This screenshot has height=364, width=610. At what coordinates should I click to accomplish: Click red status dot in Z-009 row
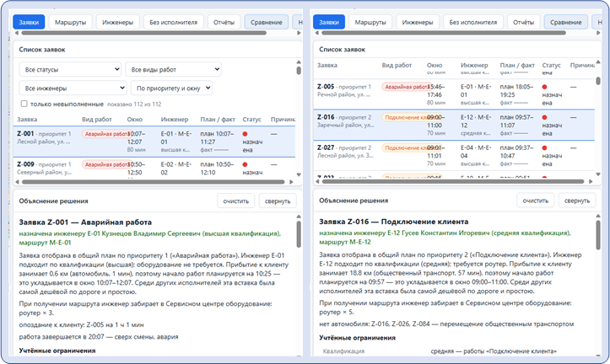tap(245, 164)
